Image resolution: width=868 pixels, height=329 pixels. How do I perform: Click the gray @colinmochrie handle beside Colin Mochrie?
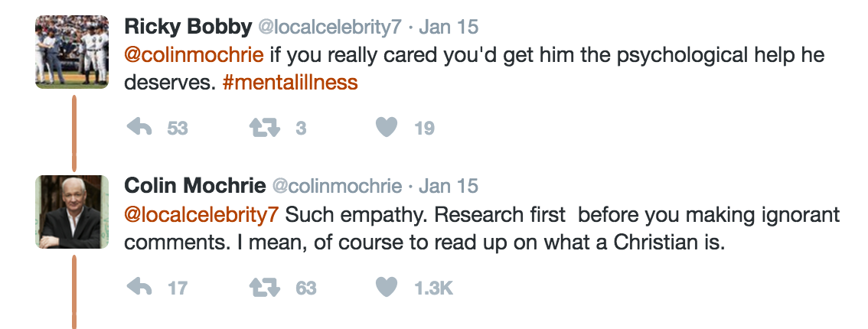(337, 186)
